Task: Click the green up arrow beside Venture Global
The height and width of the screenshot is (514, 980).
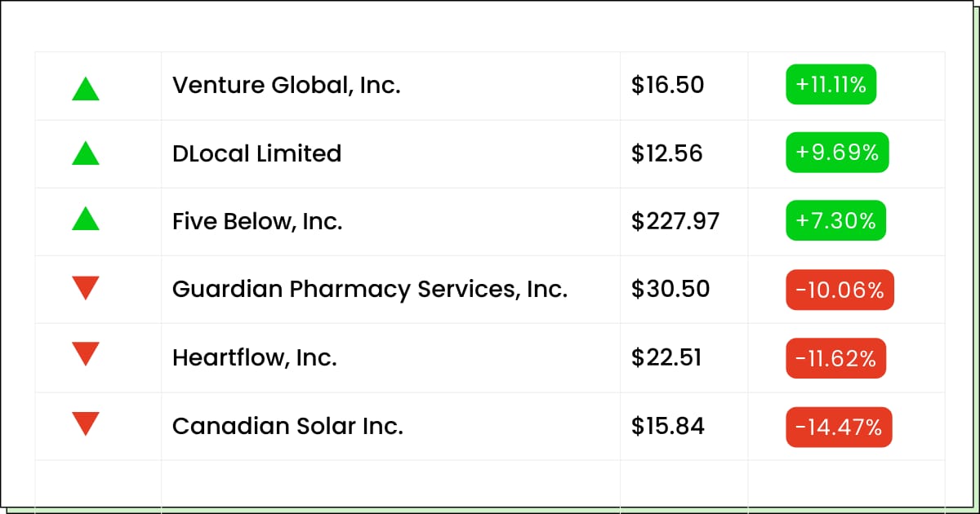Action: tap(86, 88)
